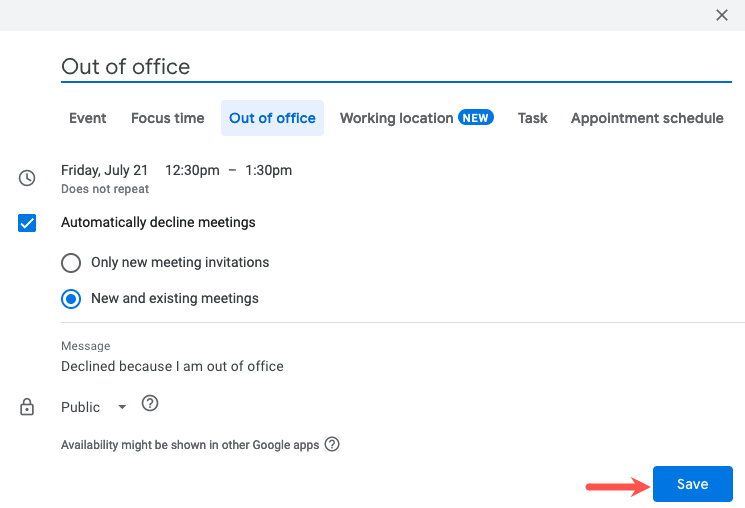Save the out of office event
The width and height of the screenshot is (745, 508).
(693, 484)
